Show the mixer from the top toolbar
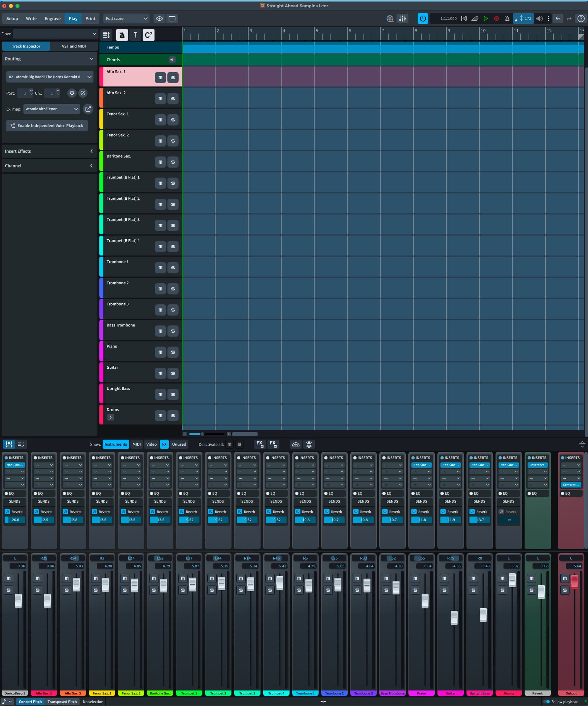Screen dimensions: 588x706 coord(402,18)
